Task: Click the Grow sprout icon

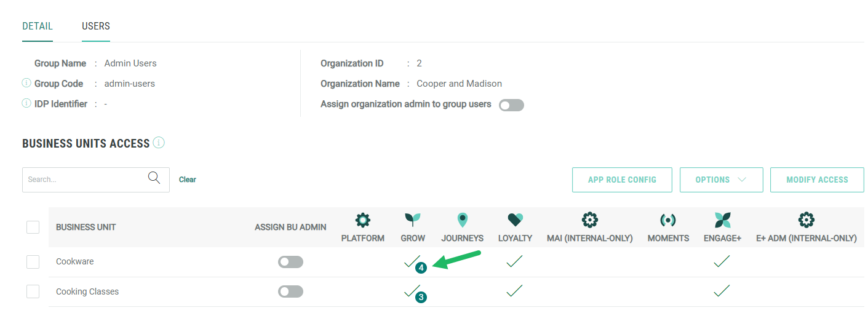Action: pyautogui.click(x=413, y=220)
